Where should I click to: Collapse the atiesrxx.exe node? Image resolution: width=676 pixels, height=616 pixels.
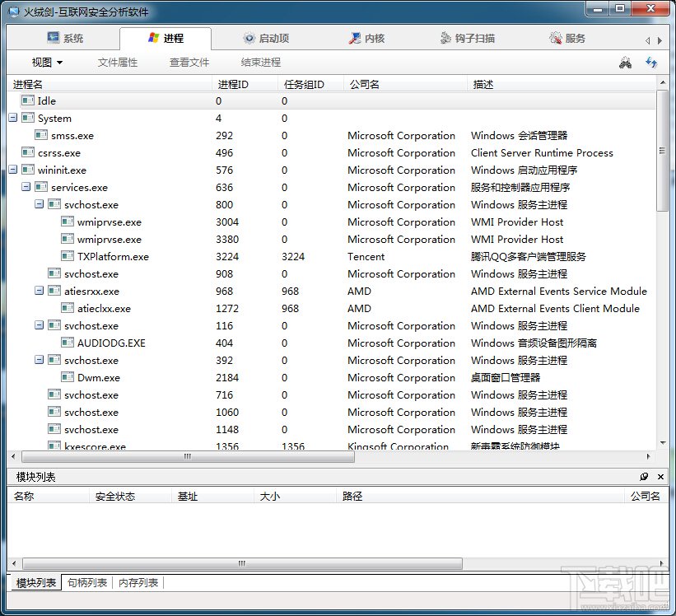coord(40,291)
